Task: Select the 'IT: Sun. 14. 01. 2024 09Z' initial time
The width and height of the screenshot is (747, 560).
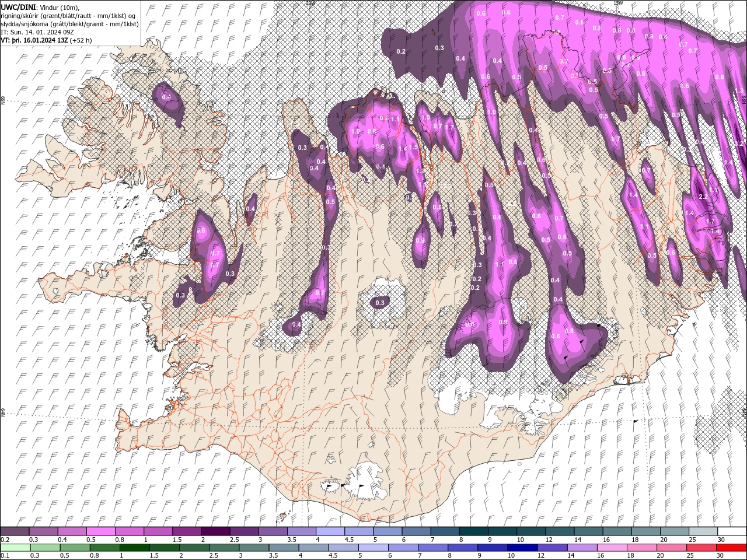Action: click(36, 32)
